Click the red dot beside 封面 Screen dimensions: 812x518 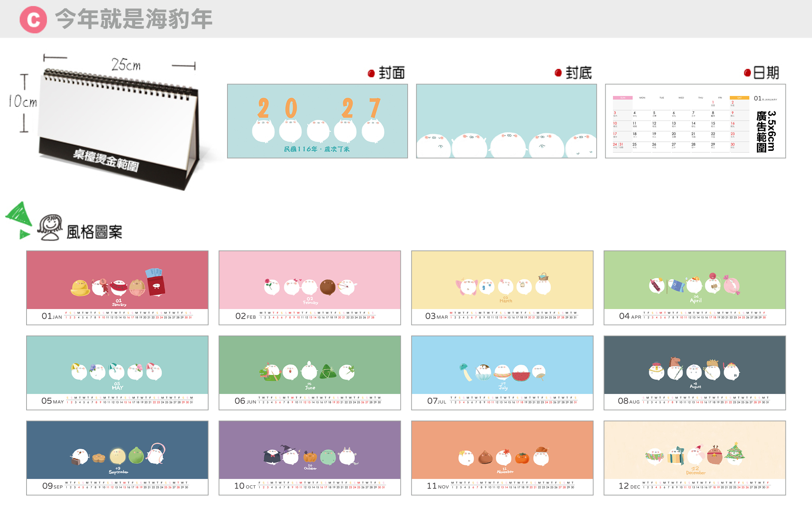[x=371, y=73]
